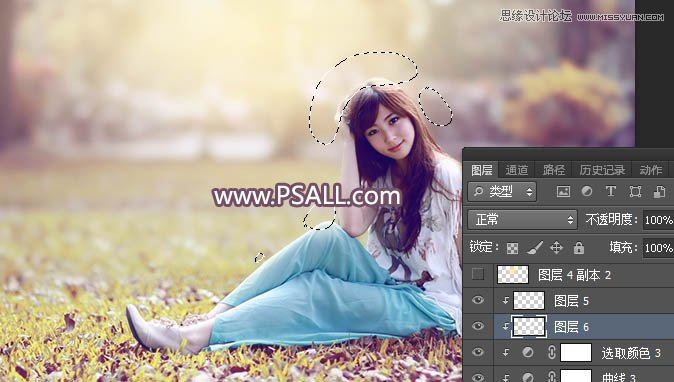The image size is (674, 382).
Task: Select layer name 图层 4 副本 2
Action: [x=574, y=275]
